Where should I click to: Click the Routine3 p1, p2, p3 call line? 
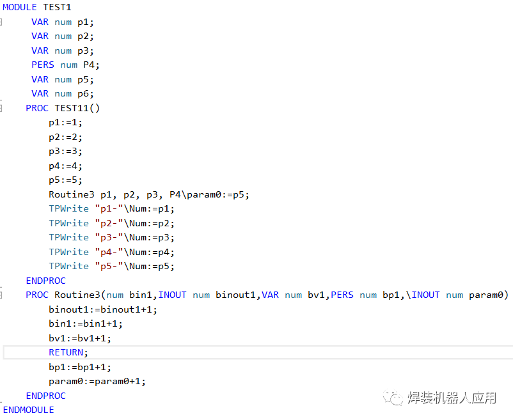pyautogui.click(x=149, y=195)
